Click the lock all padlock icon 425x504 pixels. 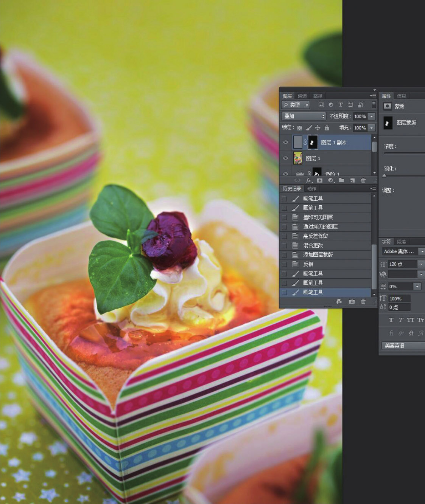click(327, 128)
